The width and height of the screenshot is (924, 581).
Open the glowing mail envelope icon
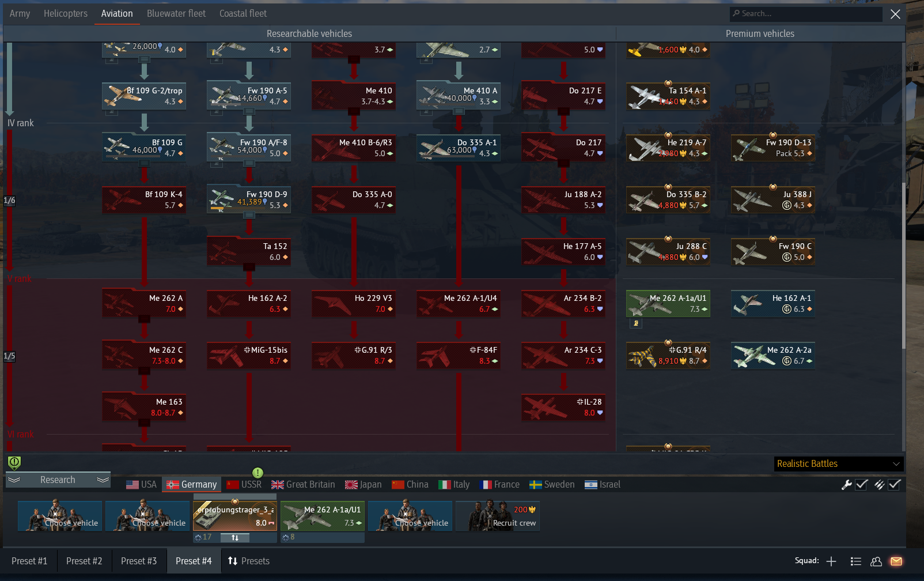pos(896,561)
